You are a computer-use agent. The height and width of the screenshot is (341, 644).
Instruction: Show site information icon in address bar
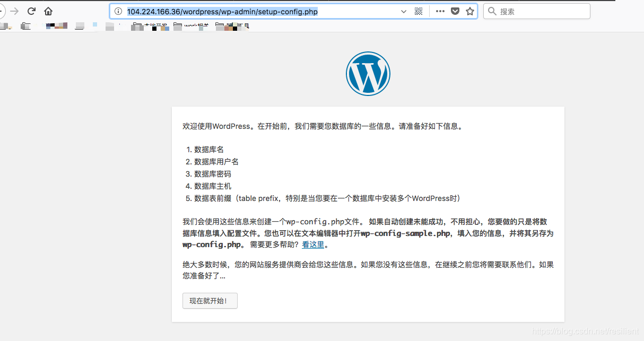pos(119,11)
